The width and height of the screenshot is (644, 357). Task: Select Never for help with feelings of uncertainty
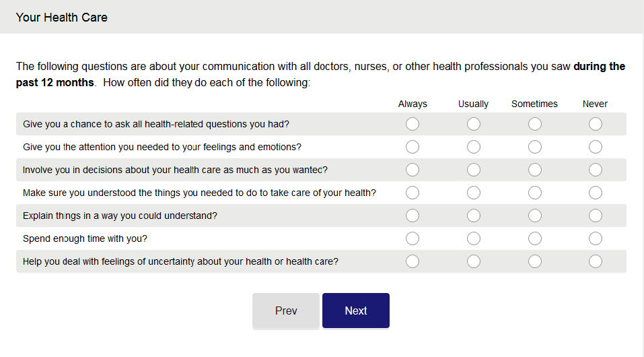coord(595,261)
